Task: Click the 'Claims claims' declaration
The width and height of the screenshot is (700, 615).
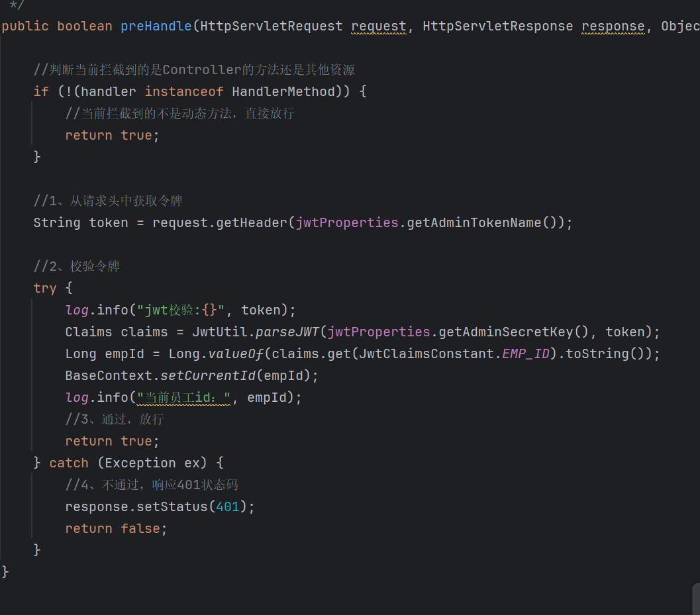Action: (x=116, y=332)
